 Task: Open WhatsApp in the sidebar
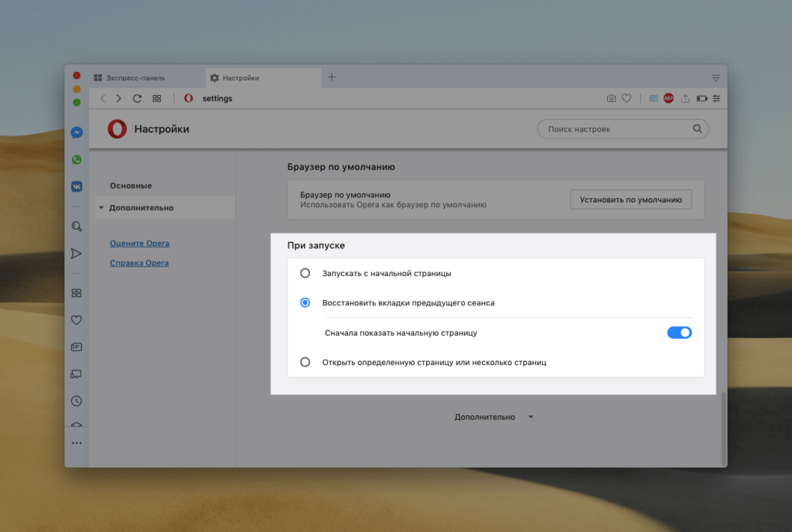click(x=77, y=159)
